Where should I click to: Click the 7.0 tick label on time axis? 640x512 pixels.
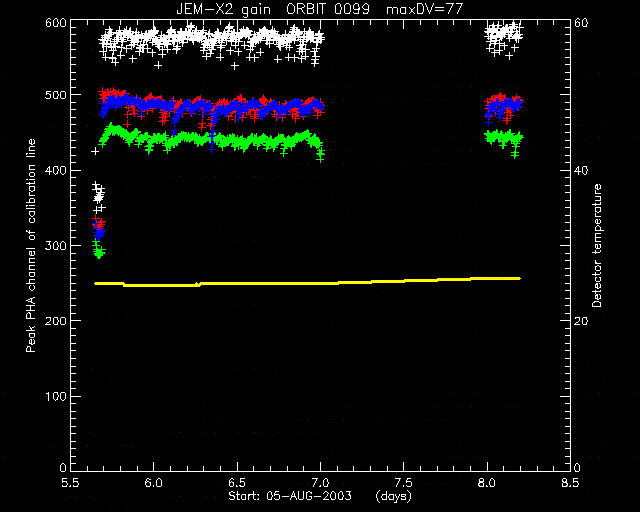tap(320, 483)
